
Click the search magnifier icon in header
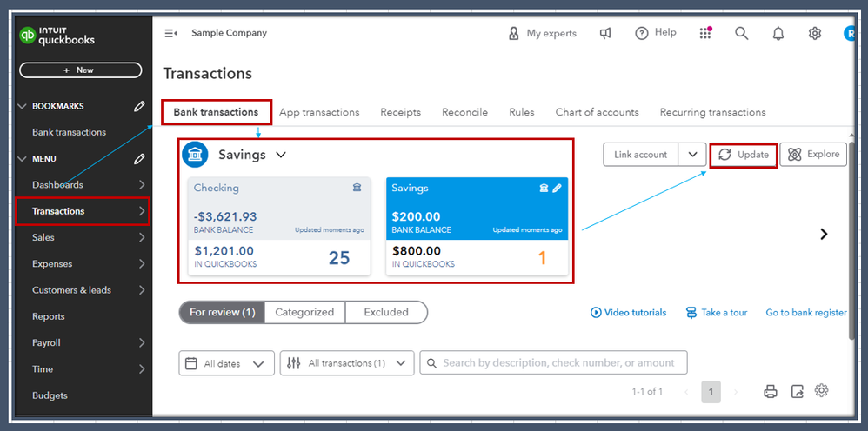741,33
